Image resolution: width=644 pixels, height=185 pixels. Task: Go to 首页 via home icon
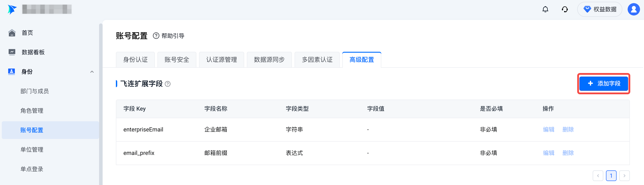coord(12,33)
